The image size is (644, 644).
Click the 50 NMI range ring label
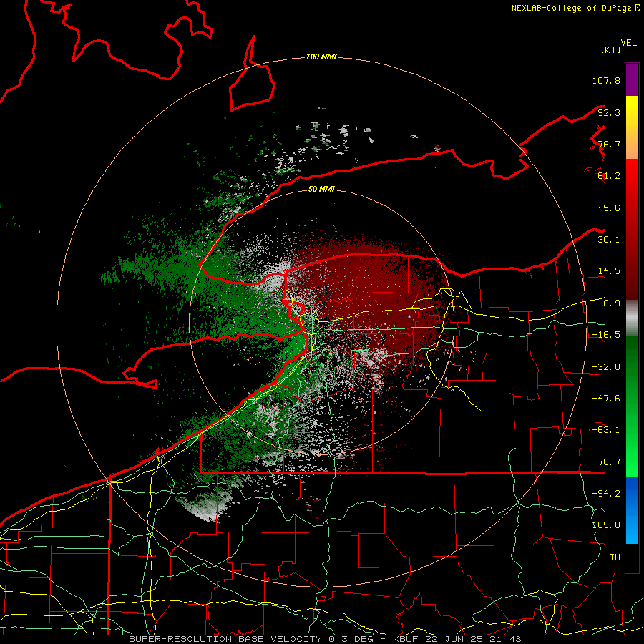coord(321,189)
